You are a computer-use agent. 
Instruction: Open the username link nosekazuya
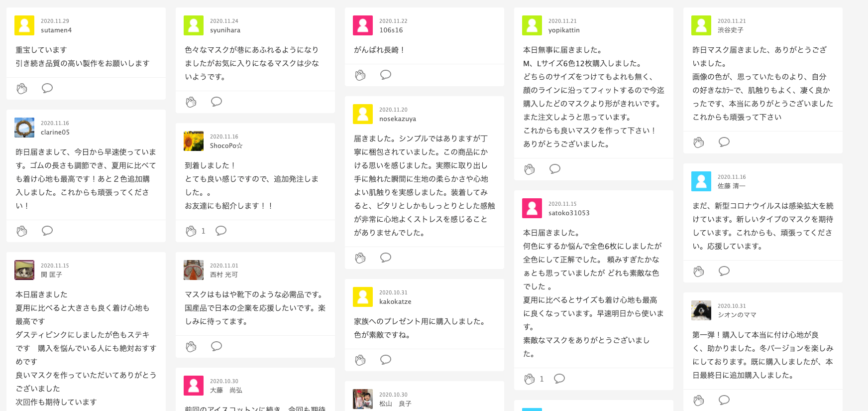(x=398, y=119)
